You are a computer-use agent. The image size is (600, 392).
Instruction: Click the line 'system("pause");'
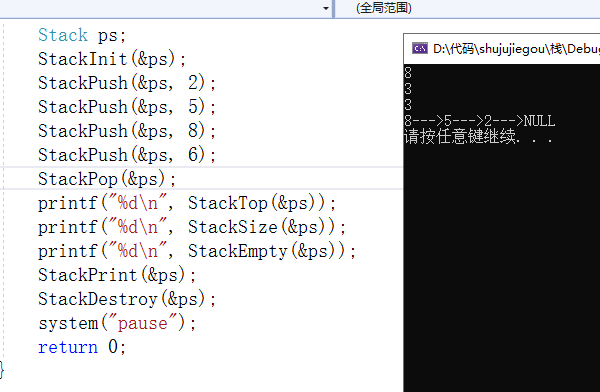click(117, 323)
